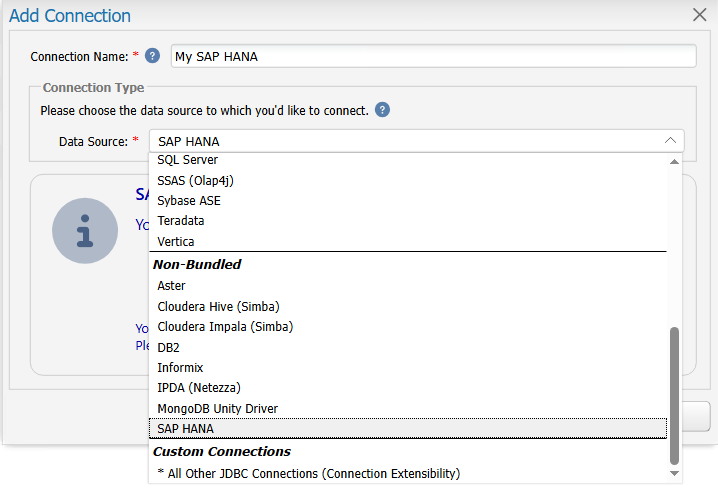Viewport: 718px width, 491px height.
Task: Choose All Other JDBC Connections option
Action: (408, 474)
